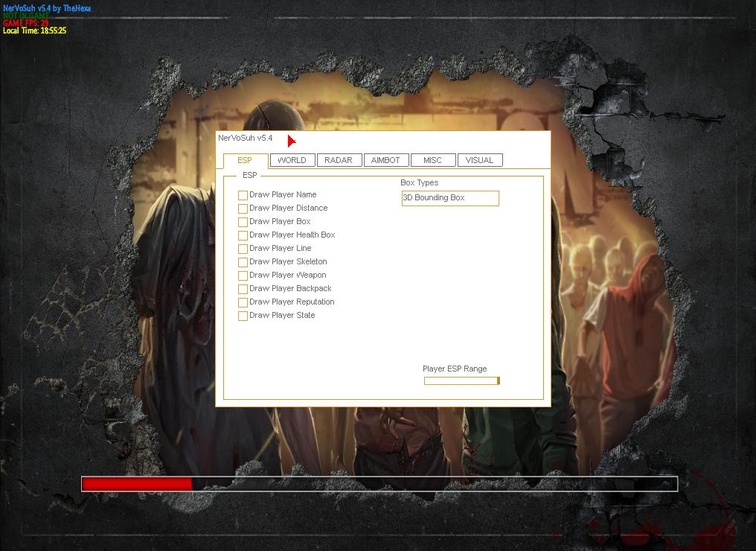Go to the AIMBOT tab
The width and height of the screenshot is (756, 551).
[386, 160]
